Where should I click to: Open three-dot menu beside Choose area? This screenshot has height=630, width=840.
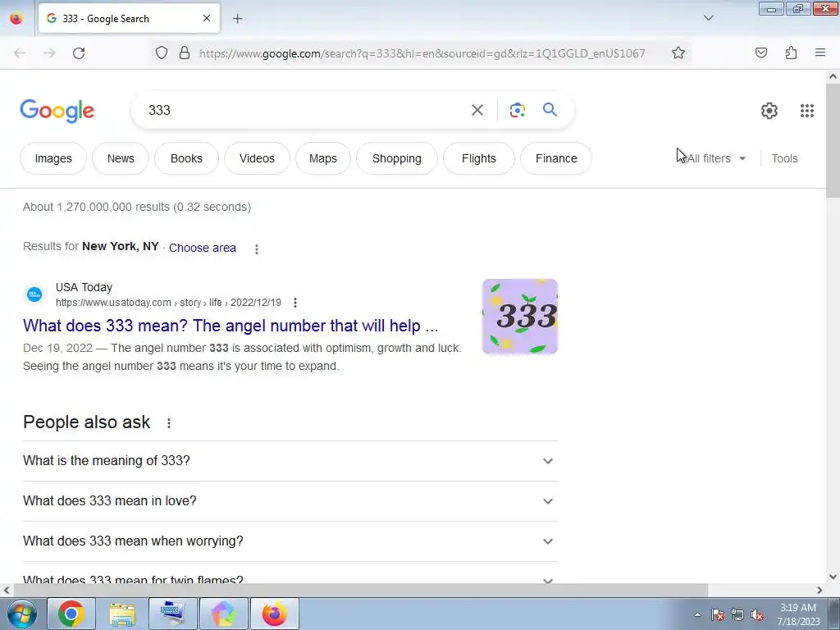[x=257, y=249]
